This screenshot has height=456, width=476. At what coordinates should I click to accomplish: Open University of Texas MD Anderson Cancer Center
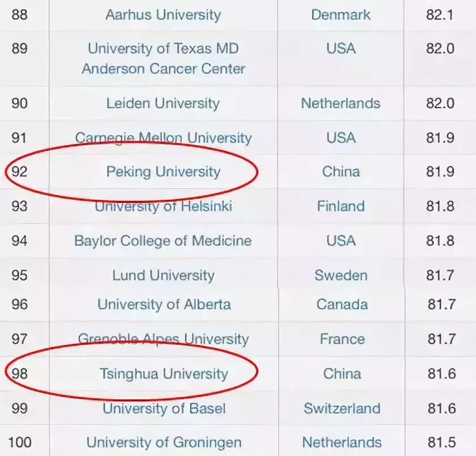[x=163, y=58]
